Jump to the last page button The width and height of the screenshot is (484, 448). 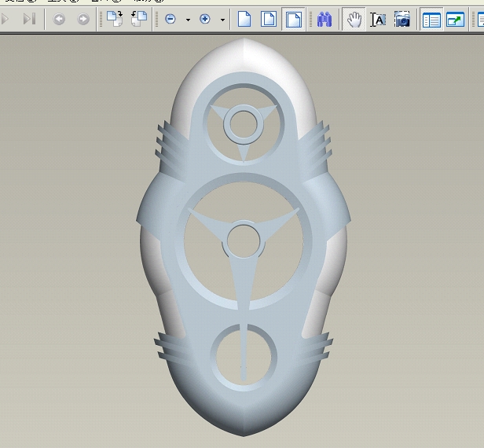30,19
